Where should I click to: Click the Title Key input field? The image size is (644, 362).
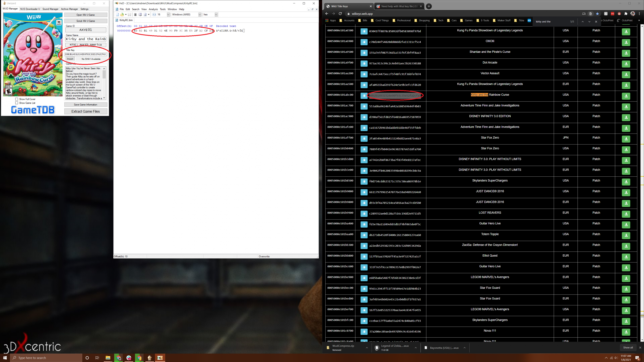tap(86, 54)
